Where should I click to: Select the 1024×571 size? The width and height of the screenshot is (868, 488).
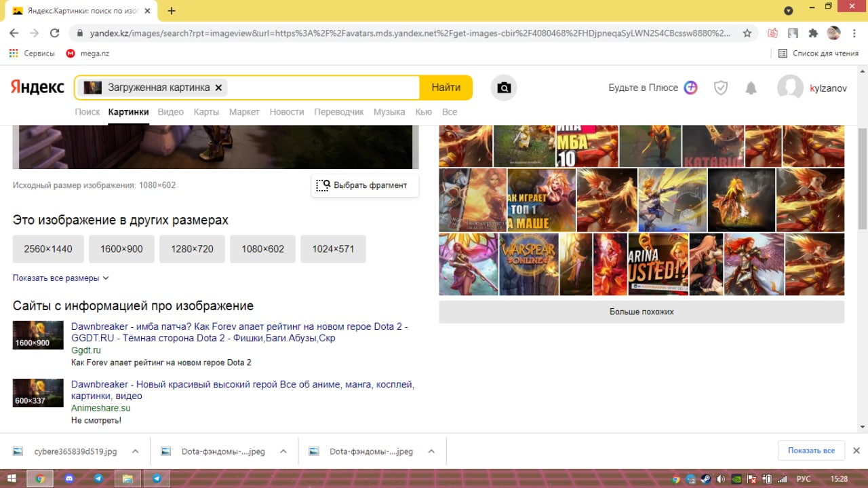333,249
